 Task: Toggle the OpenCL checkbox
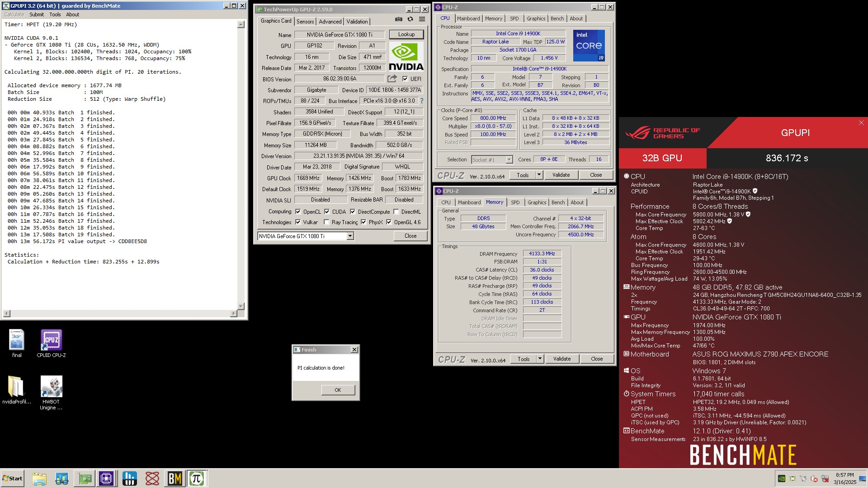point(298,211)
